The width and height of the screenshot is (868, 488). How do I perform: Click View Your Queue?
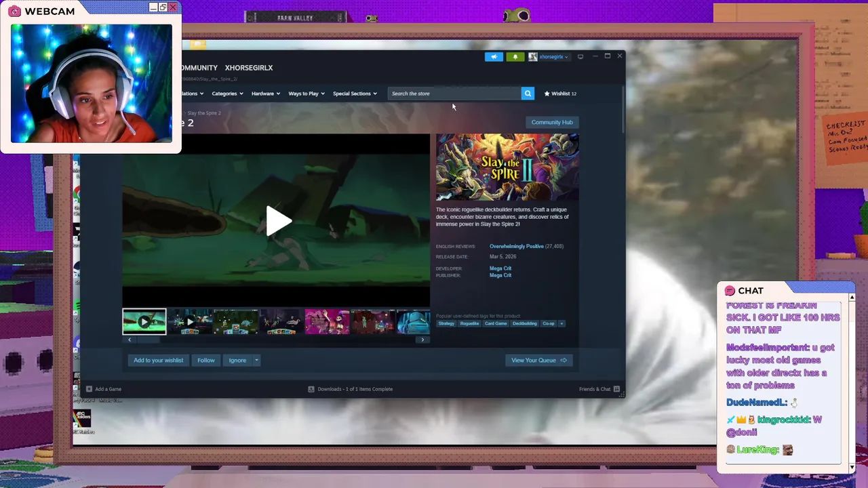click(x=539, y=361)
